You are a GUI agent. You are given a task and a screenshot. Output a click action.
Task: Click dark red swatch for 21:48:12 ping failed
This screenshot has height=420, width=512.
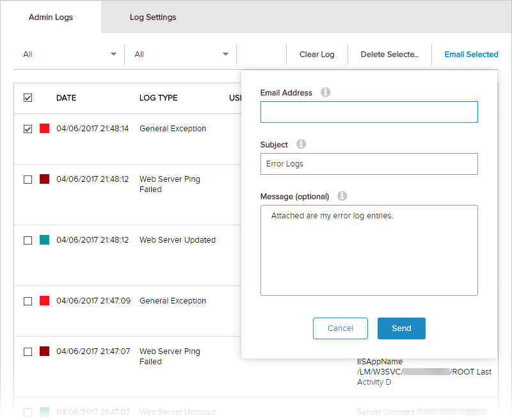point(44,179)
